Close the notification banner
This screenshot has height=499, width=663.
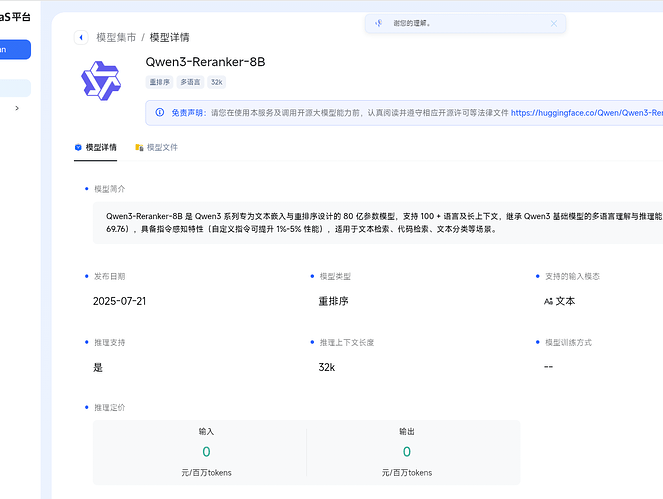click(553, 24)
